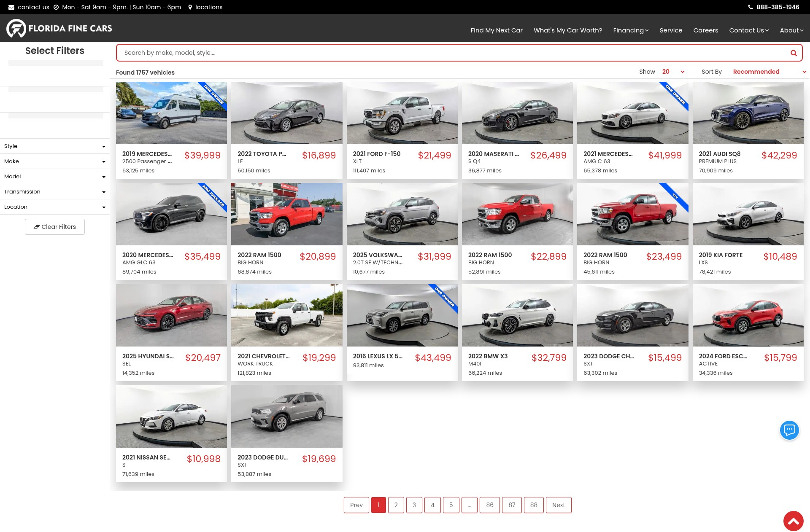The image size is (810, 532).
Task: Expand the Location filter
Action: 55,207
